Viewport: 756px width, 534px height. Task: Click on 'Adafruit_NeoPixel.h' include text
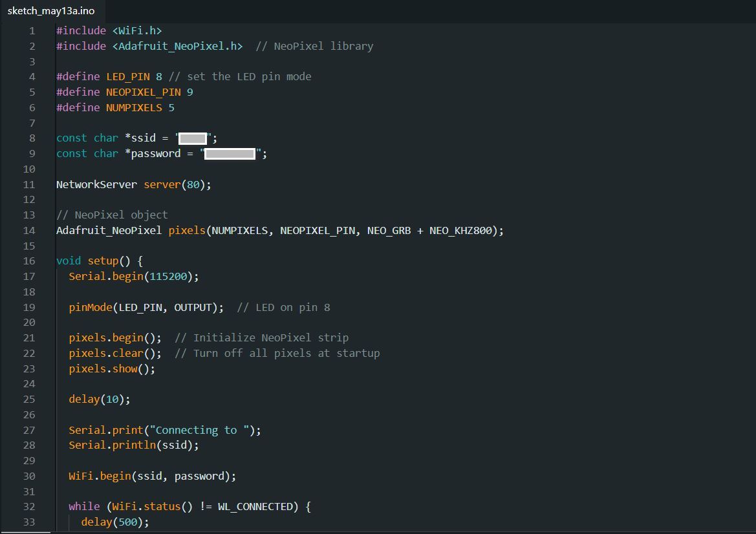pyautogui.click(x=178, y=47)
